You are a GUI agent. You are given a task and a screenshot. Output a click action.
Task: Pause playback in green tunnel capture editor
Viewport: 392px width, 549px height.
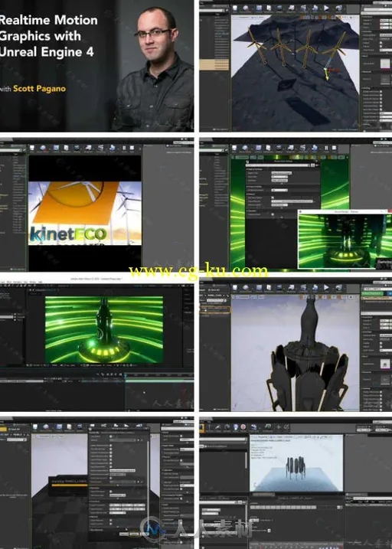[x=326, y=148]
